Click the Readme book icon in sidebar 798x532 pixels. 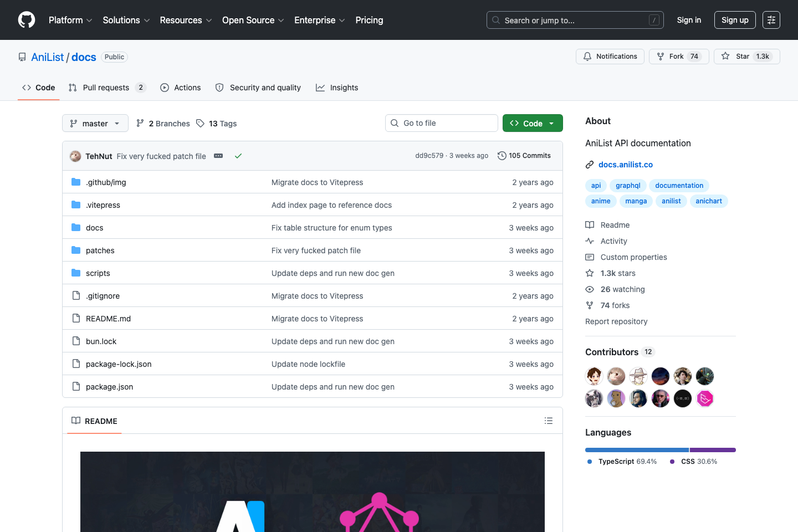pyautogui.click(x=590, y=224)
